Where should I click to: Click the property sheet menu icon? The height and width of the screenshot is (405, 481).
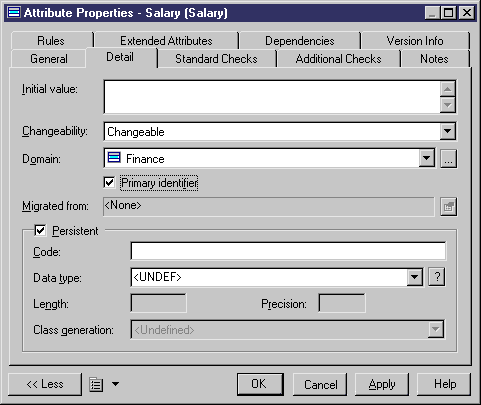click(96, 385)
